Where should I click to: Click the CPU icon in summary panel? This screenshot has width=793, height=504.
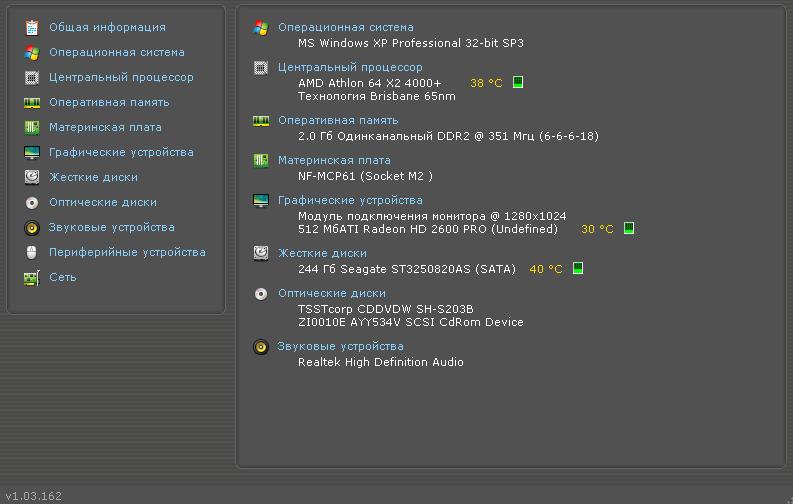coord(261,68)
